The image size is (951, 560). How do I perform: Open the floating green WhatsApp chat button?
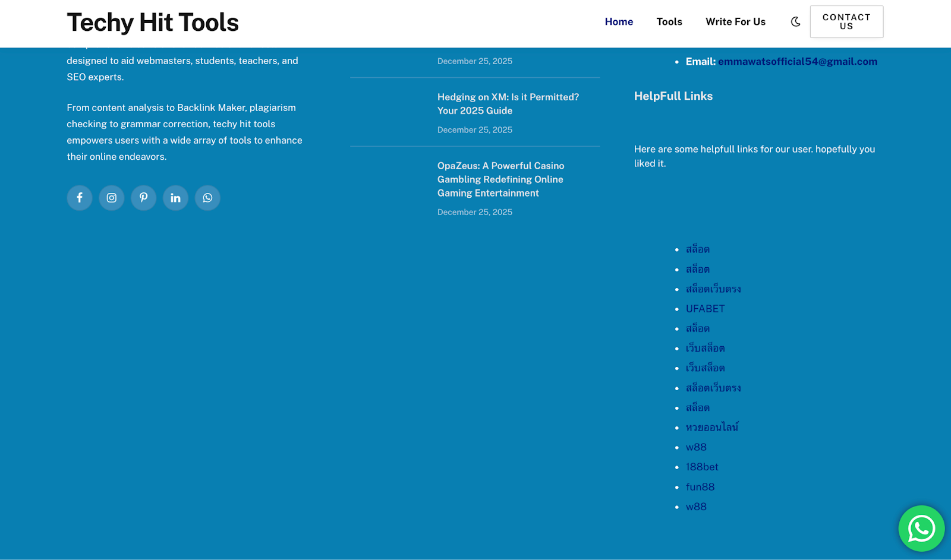(x=921, y=528)
